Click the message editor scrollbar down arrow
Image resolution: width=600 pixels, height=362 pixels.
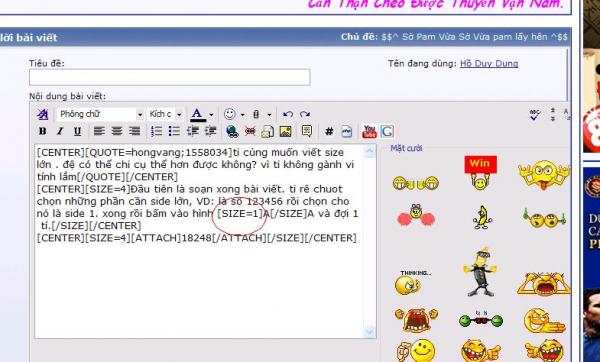click(370, 331)
